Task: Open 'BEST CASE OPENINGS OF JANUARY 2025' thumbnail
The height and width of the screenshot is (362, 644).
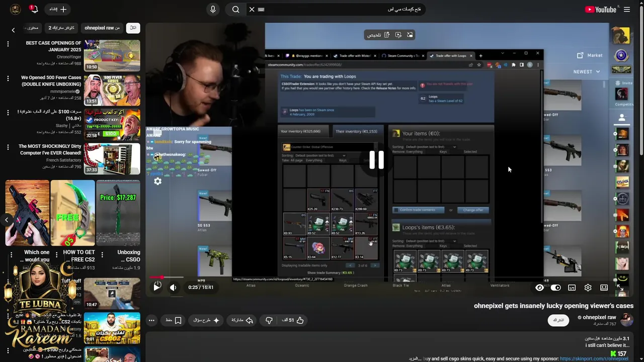Action: tap(112, 55)
